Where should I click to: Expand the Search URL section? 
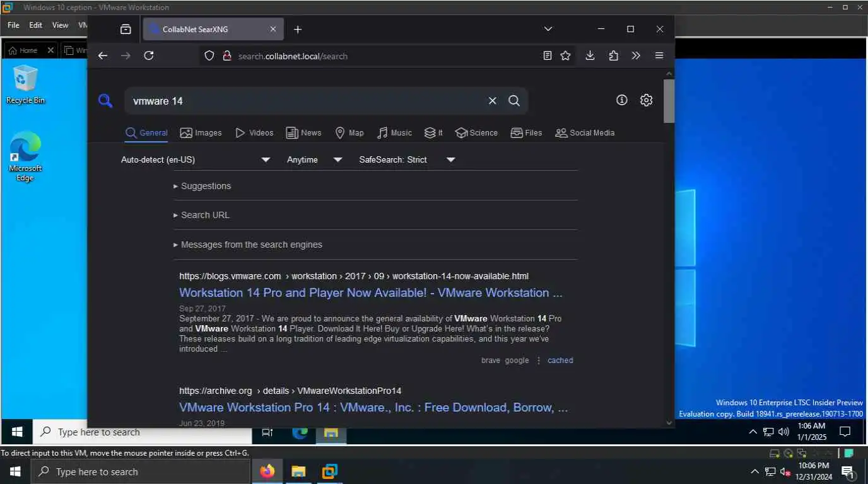coord(201,215)
